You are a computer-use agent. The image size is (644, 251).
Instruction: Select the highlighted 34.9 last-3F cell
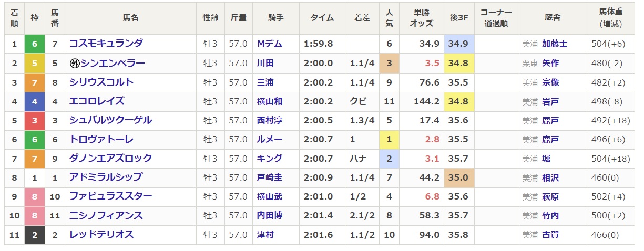(459, 44)
